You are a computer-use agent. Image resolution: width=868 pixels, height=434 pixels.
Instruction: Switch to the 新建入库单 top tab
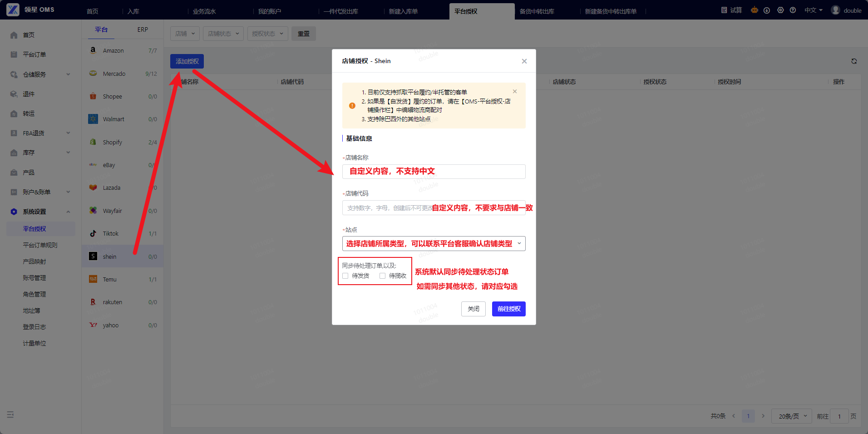(403, 11)
